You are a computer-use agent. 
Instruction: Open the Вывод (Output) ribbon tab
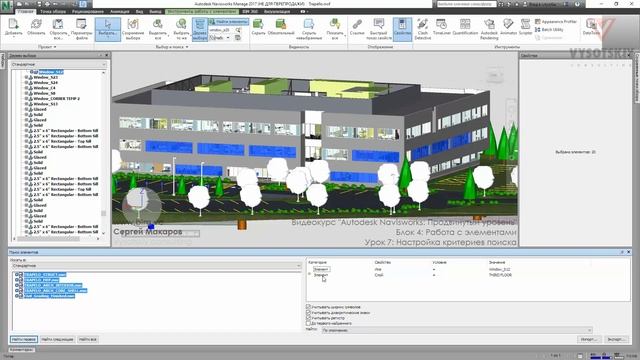pos(155,11)
